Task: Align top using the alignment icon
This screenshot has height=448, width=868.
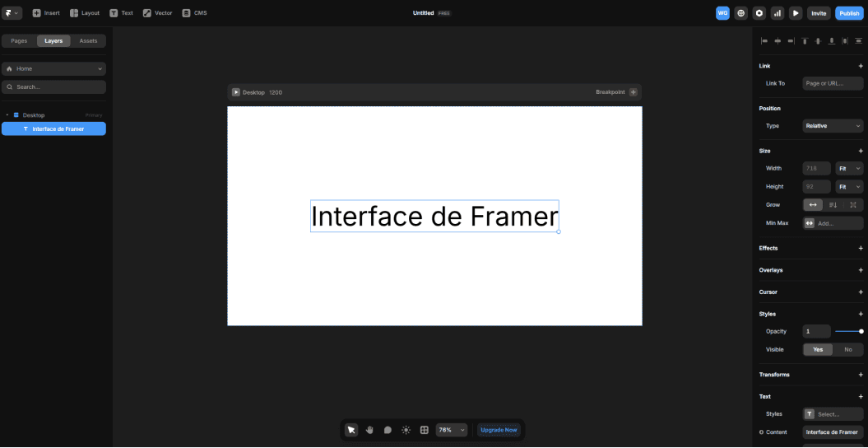Action: coord(805,41)
